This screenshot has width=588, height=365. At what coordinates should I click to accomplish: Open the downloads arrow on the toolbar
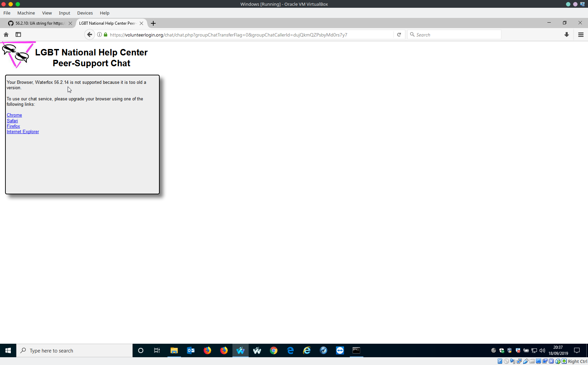(566, 34)
